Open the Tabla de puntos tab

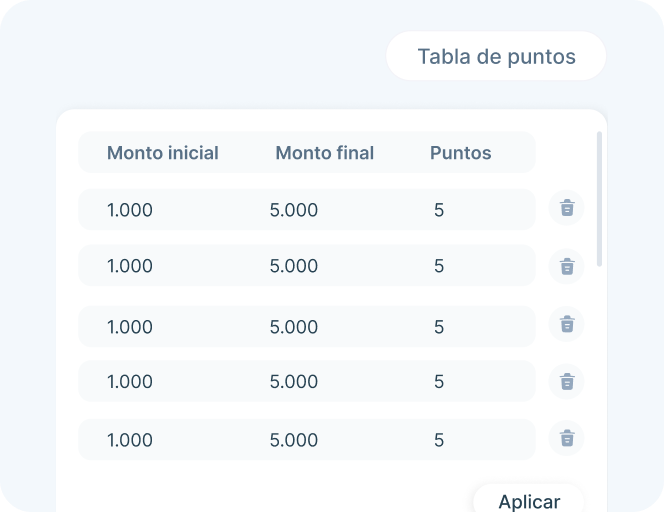click(x=496, y=56)
